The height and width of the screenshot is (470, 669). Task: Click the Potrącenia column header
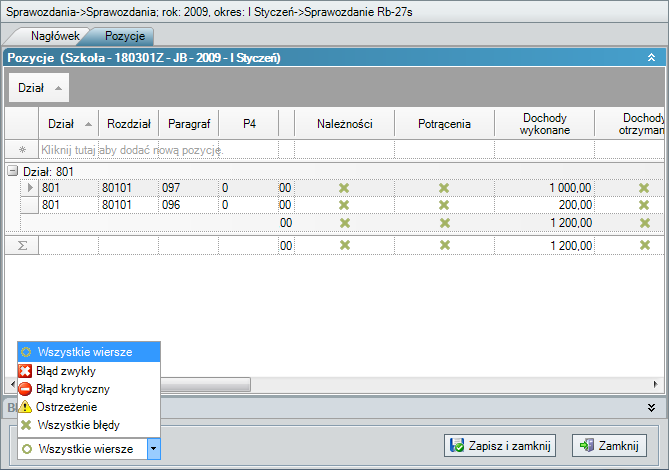point(444,124)
